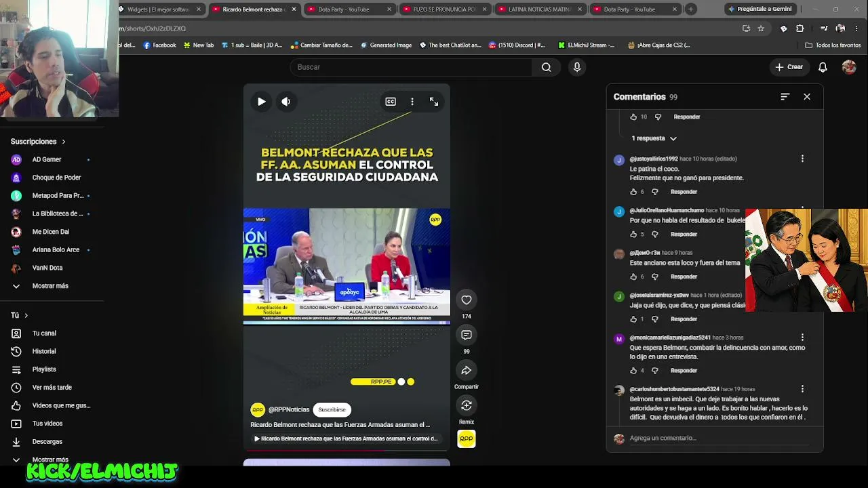Screen dimensions: 868x488
Task: Sort comments with the sort icon
Action: tap(785, 97)
